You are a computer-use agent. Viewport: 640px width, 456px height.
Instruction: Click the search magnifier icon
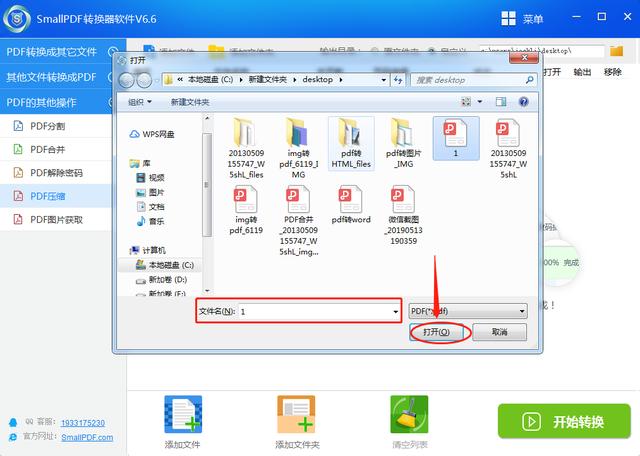[529, 80]
